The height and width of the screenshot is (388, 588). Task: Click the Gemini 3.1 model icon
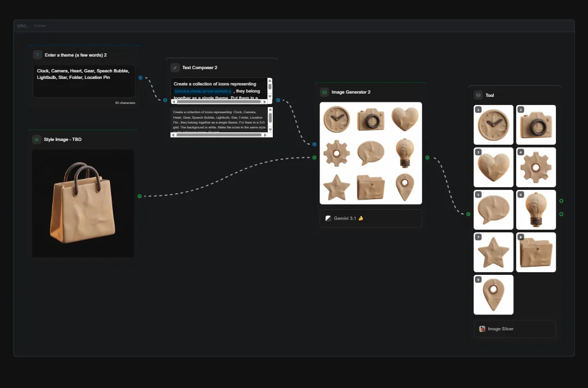coord(328,218)
